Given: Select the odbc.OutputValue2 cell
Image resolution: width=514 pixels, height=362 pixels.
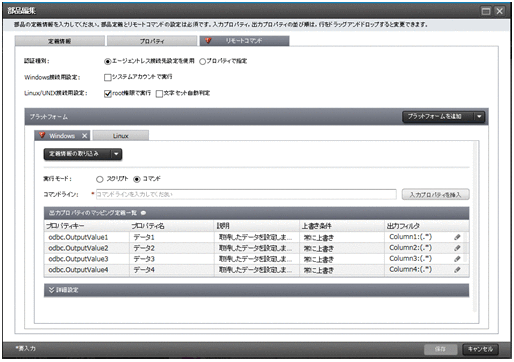Looking at the screenshot, I should tap(87, 248).
